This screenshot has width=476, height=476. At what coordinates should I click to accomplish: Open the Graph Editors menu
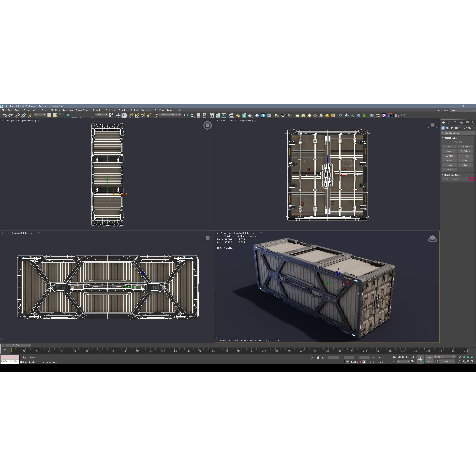tap(83, 110)
